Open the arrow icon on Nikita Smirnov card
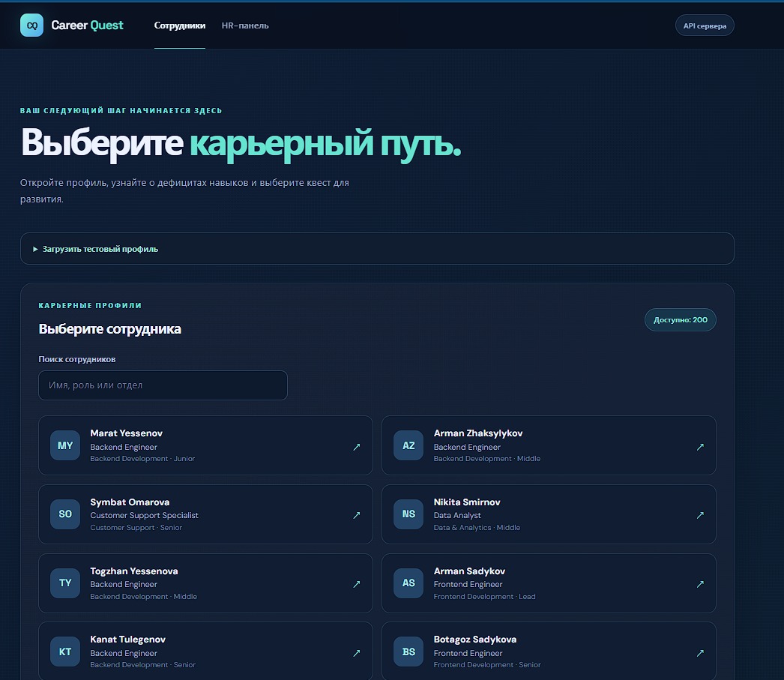The image size is (784, 680). [700, 515]
